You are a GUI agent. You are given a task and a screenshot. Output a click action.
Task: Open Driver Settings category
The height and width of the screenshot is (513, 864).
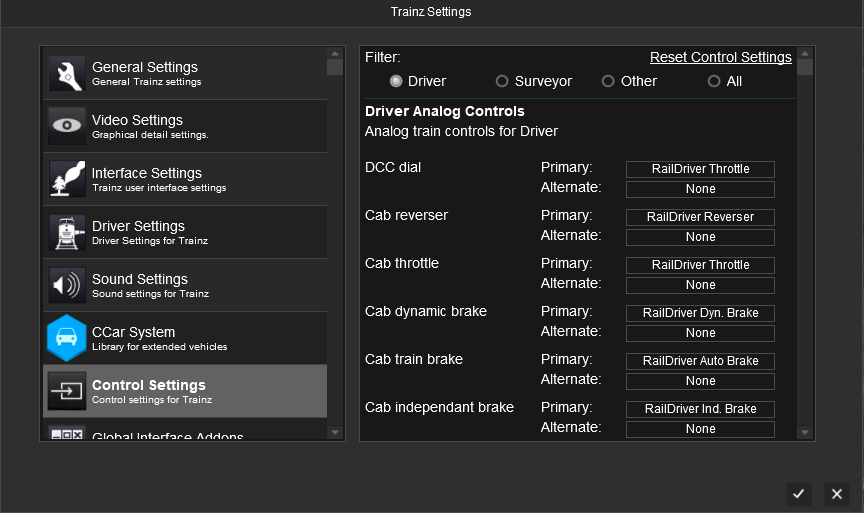point(185,232)
